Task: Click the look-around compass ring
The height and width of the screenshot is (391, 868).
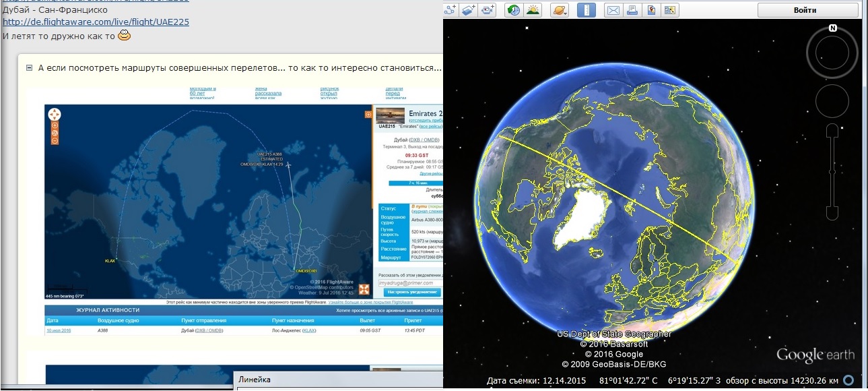Action: click(832, 53)
